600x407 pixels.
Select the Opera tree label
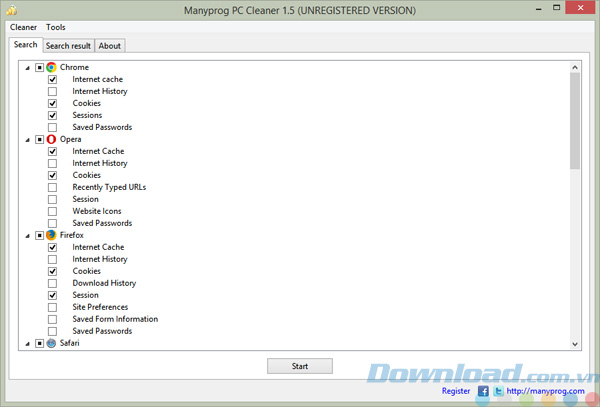(70, 139)
